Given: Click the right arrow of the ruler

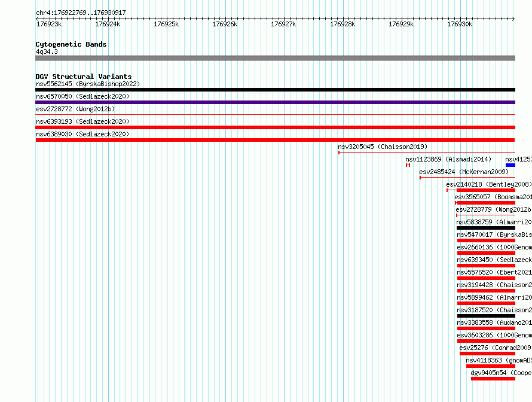Looking at the screenshot, I should pos(513,19).
